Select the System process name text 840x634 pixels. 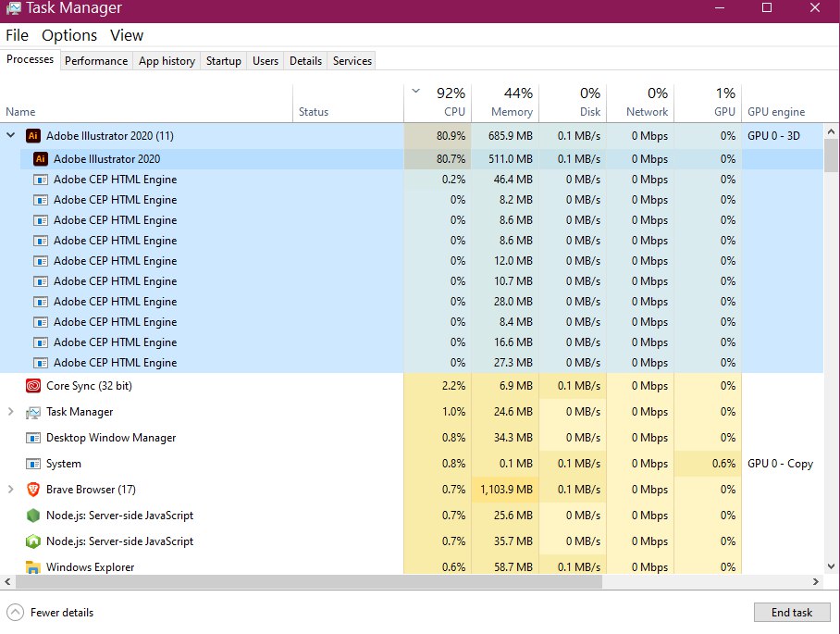click(x=63, y=464)
